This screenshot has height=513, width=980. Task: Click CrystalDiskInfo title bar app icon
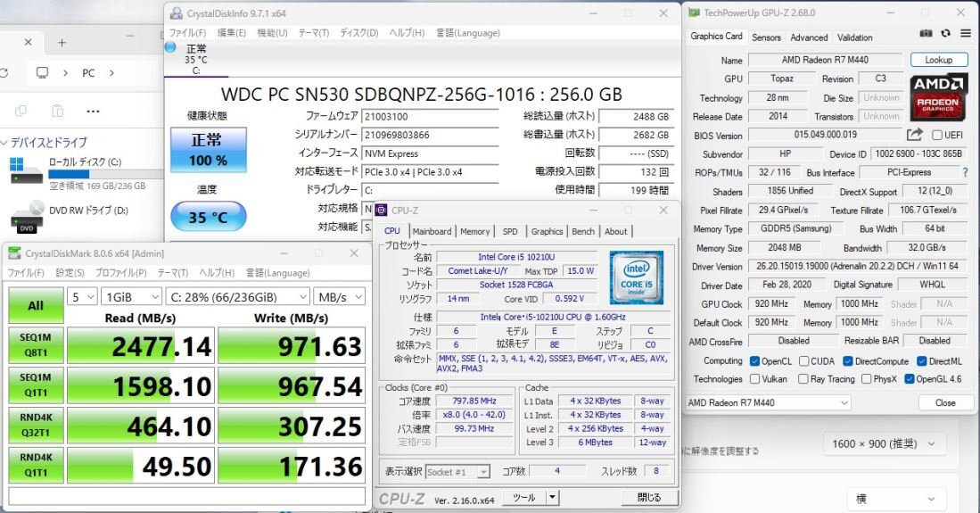[177, 13]
